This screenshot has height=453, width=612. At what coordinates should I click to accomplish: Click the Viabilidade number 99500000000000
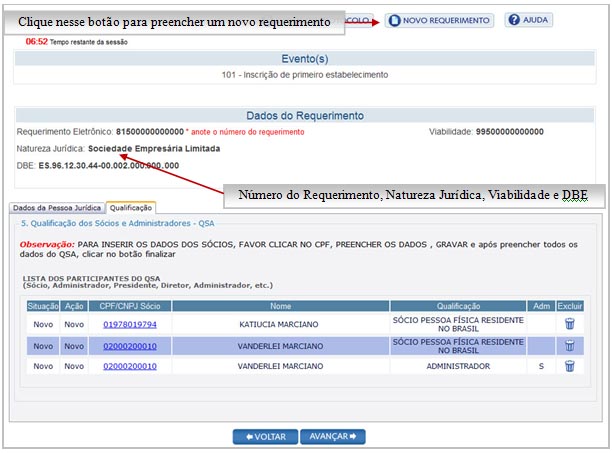tap(509, 131)
